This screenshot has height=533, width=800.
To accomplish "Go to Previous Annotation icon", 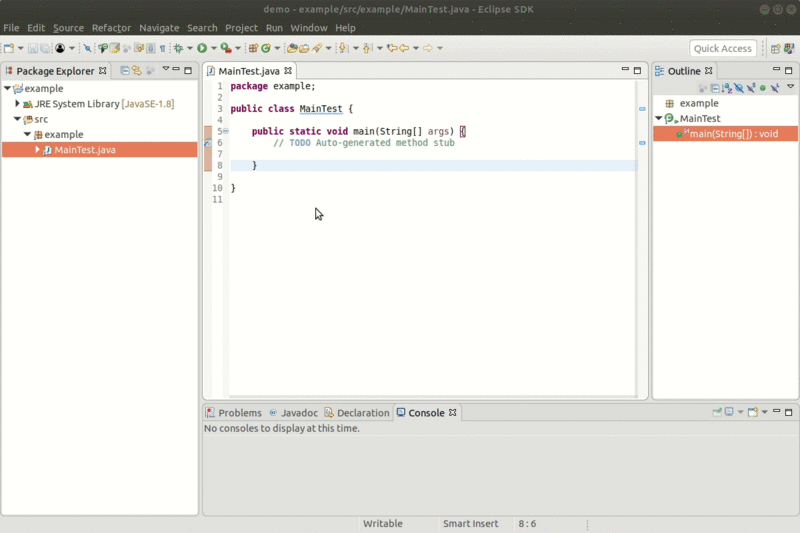I will coord(367,48).
